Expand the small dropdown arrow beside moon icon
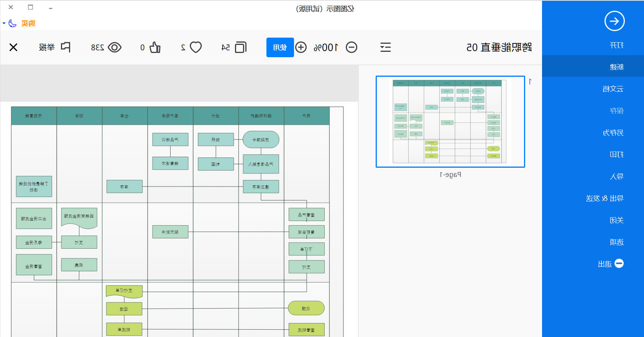644x337 pixels. coord(4,23)
